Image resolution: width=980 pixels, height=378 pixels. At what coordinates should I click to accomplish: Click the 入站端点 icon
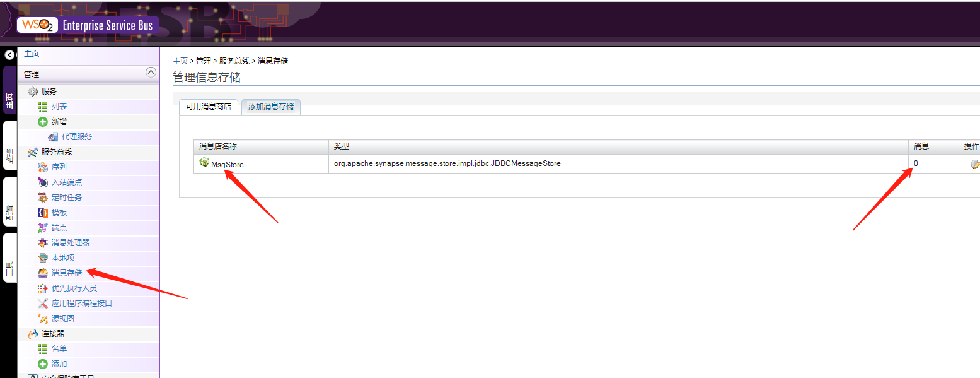(43, 182)
